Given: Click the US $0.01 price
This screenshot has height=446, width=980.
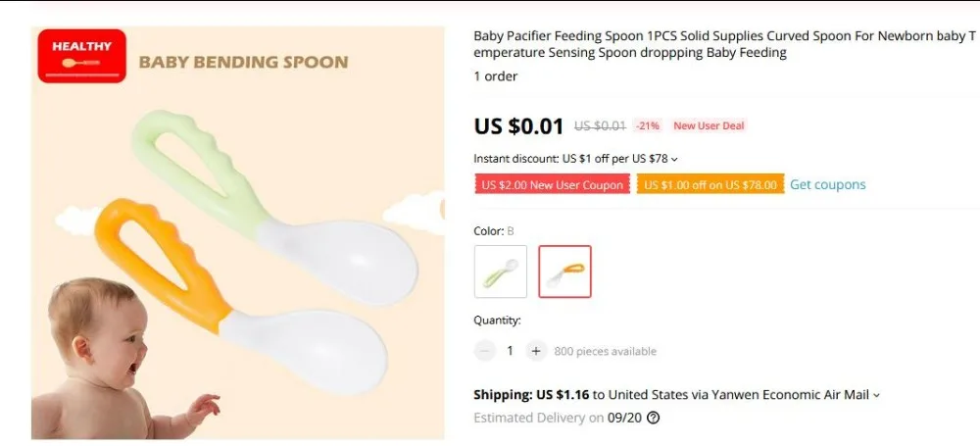Looking at the screenshot, I should coord(518,125).
